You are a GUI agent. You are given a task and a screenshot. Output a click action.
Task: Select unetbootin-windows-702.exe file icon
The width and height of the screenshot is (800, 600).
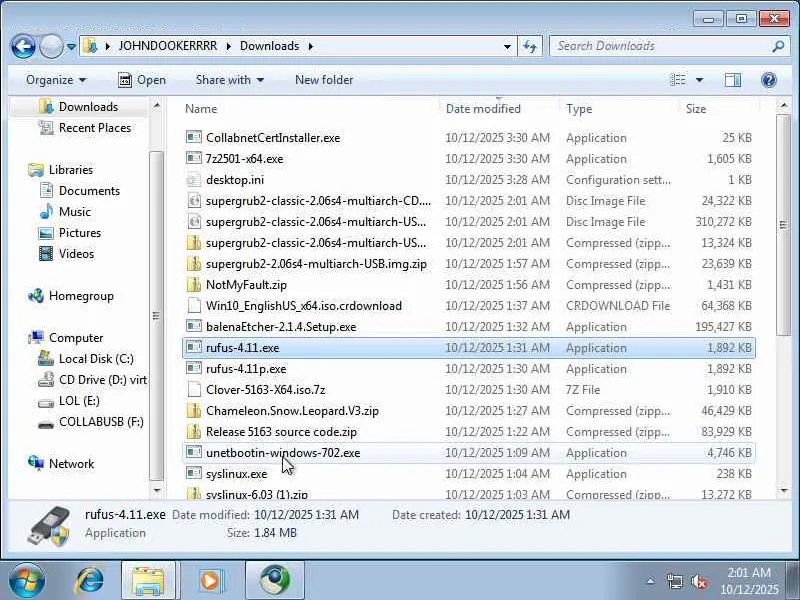tap(194, 453)
